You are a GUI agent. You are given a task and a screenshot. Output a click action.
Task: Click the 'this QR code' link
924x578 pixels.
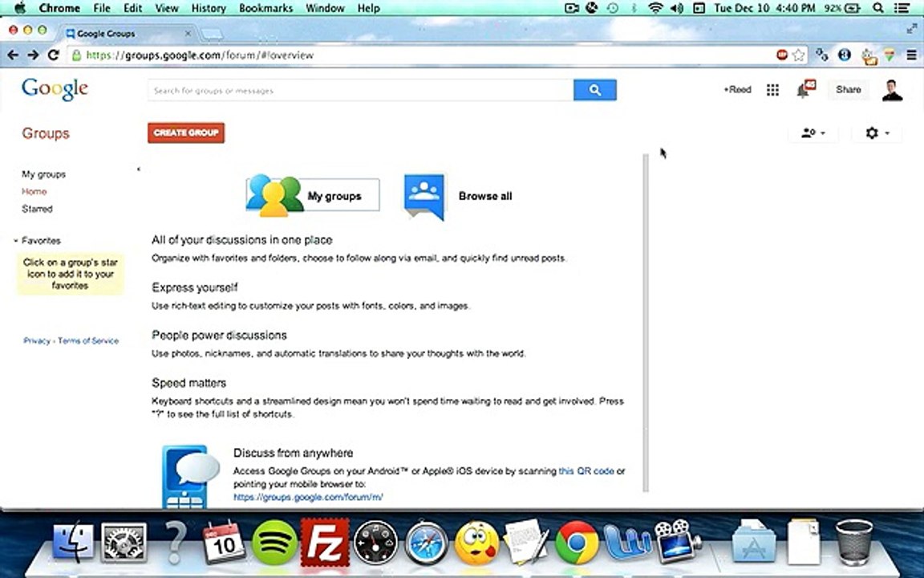(586, 470)
